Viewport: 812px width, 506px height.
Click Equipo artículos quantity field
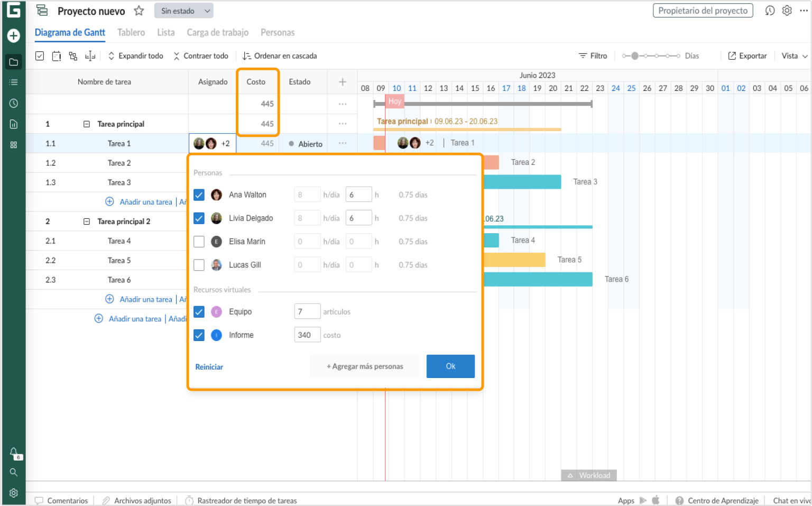[307, 312]
